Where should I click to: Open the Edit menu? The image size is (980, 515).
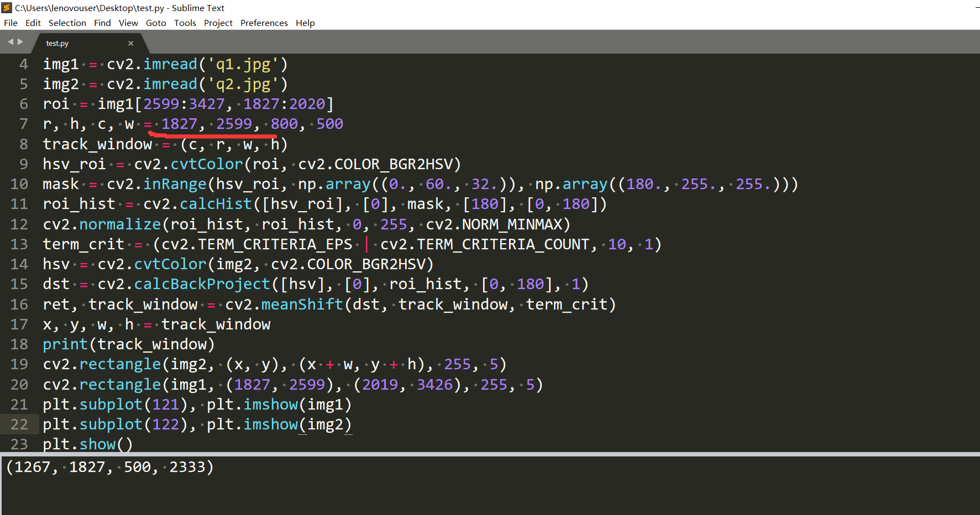point(33,23)
